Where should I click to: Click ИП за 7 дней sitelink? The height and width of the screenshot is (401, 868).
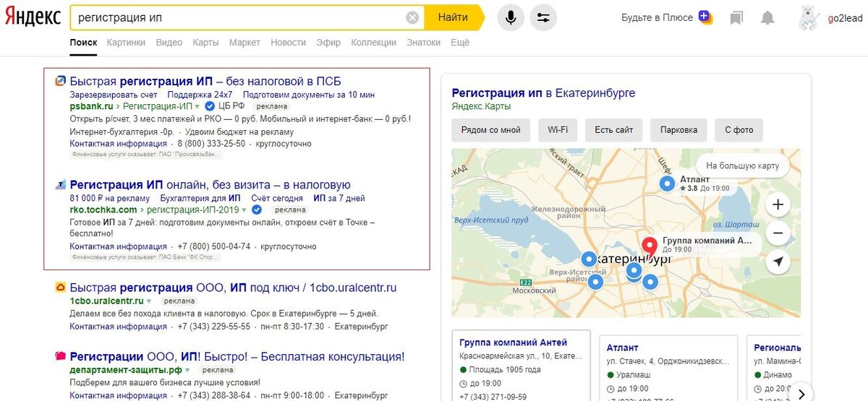(339, 198)
